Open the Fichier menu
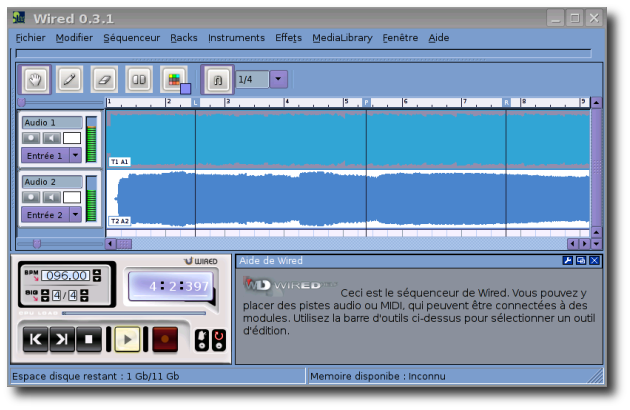 [30, 38]
